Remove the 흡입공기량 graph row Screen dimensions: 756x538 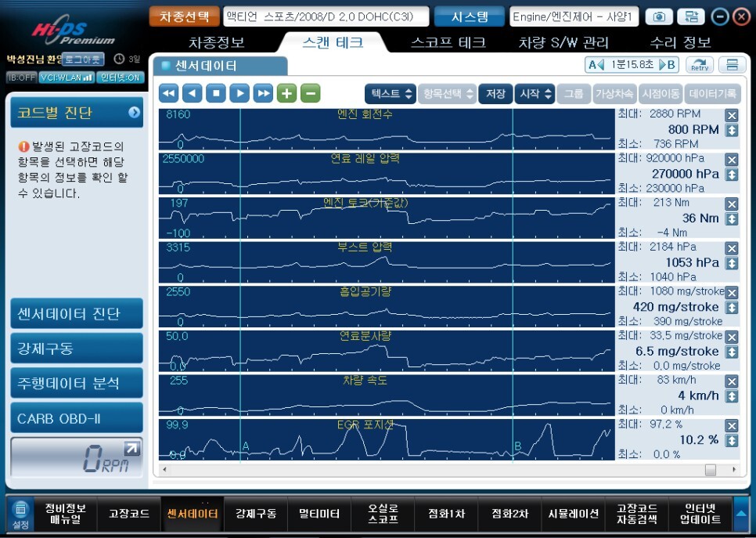(x=732, y=293)
